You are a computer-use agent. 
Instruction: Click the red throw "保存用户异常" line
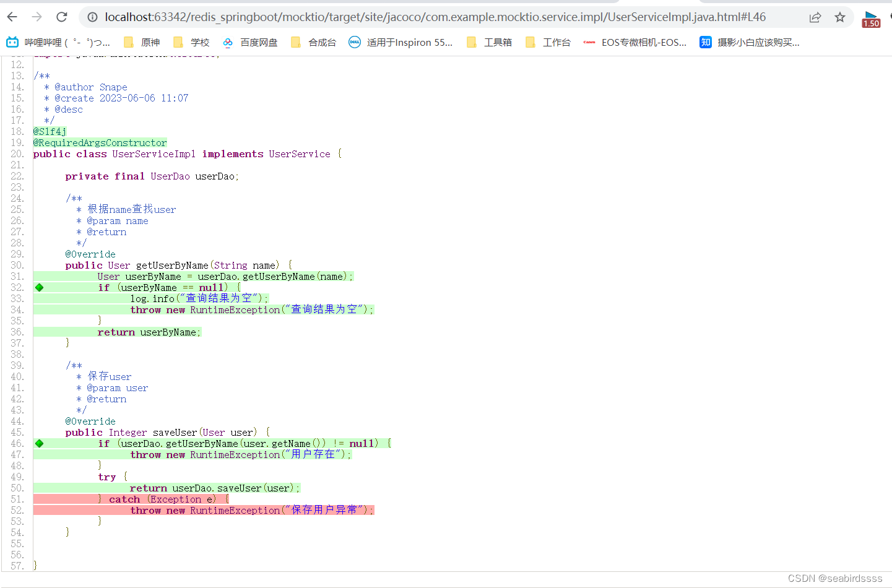[252, 510]
